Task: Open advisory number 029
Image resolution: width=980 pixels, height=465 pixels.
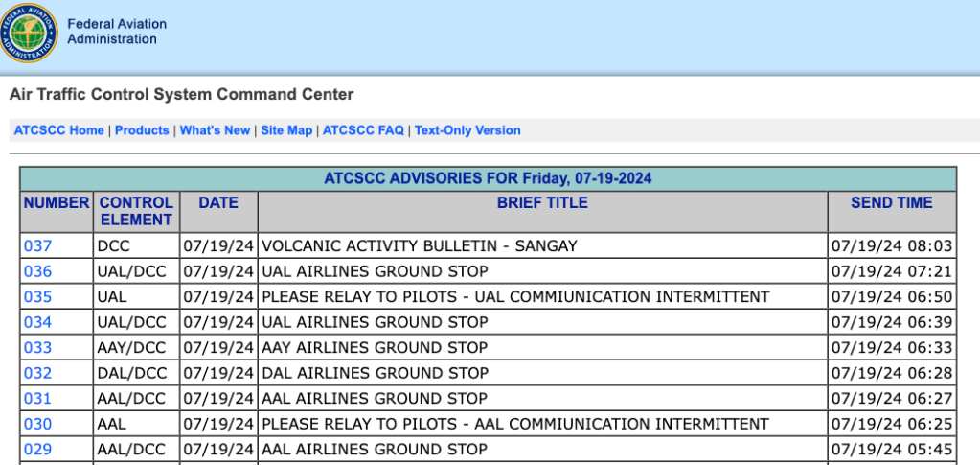Action: (x=37, y=450)
